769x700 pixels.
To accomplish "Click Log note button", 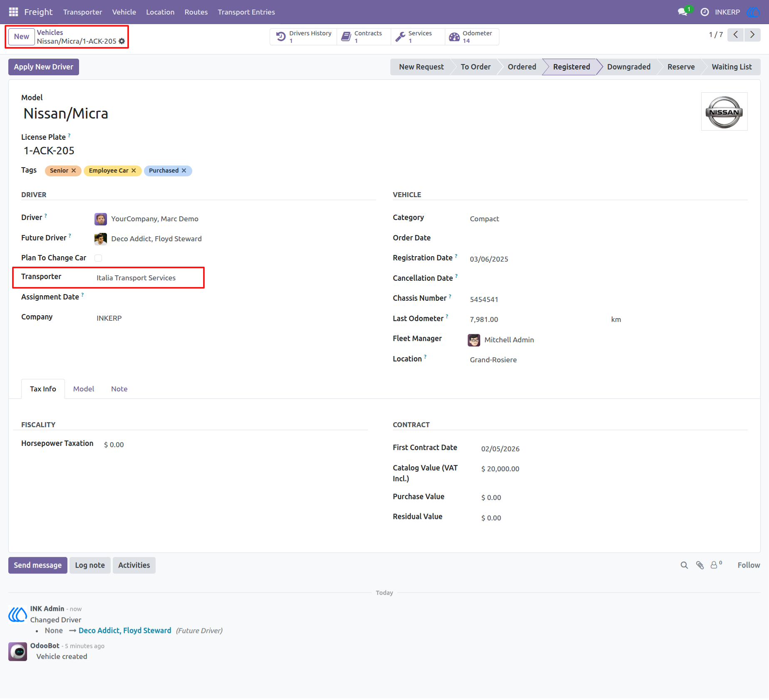I will tap(90, 565).
